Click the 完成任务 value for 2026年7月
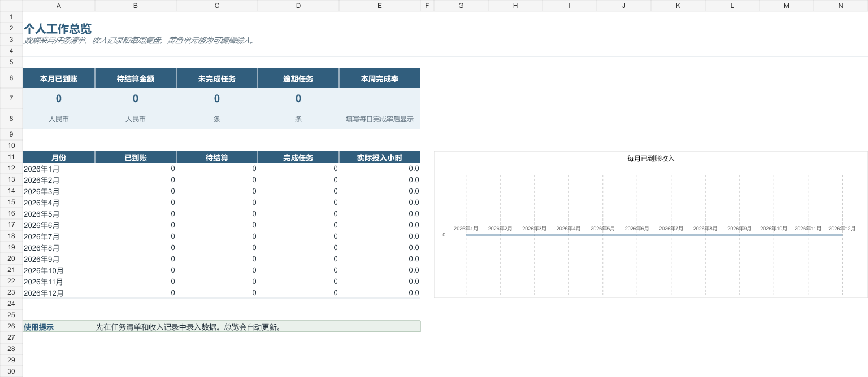 coord(298,236)
